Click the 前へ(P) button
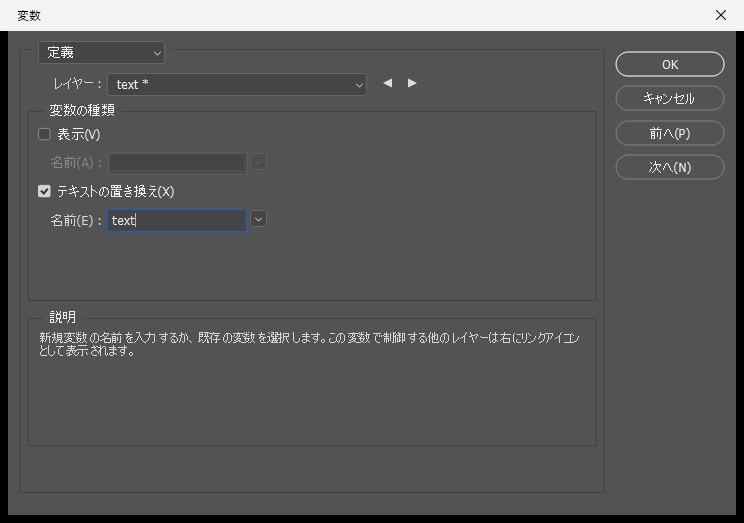The width and height of the screenshot is (744, 523). coord(670,133)
